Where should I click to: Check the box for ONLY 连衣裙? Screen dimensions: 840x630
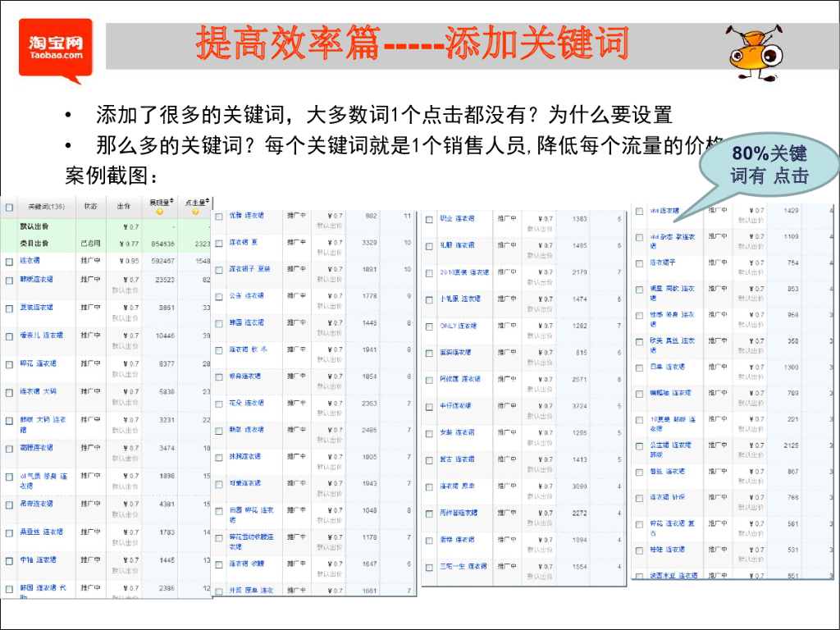point(429,326)
